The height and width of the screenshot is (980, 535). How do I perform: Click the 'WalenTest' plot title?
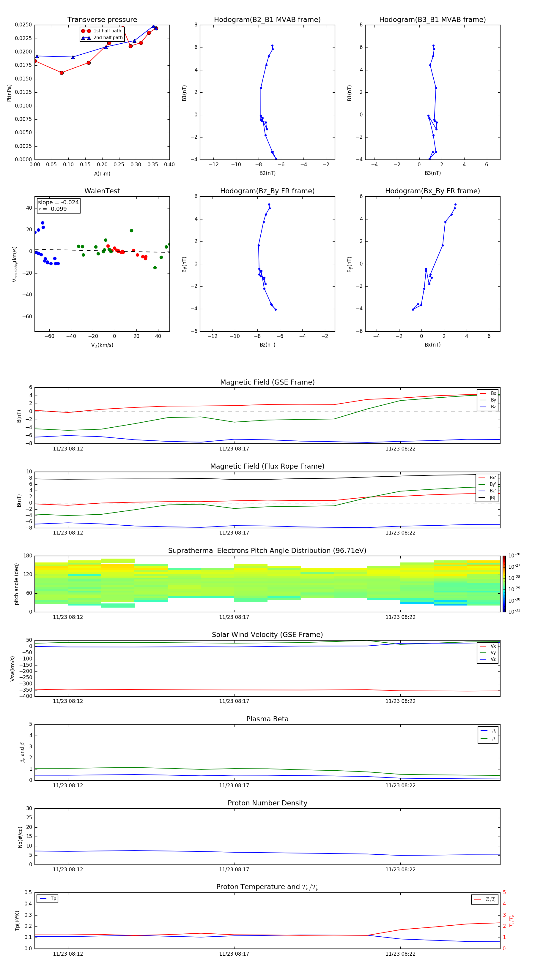click(x=102, y=191)
